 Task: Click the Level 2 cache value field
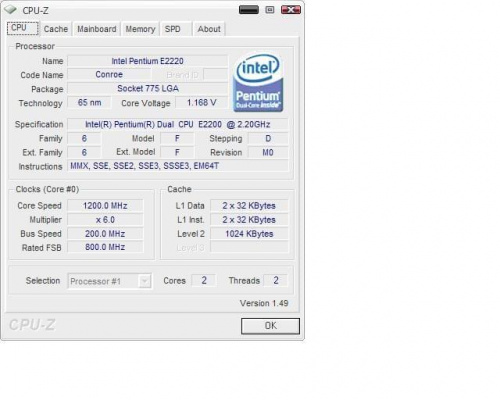coord(249,234)
